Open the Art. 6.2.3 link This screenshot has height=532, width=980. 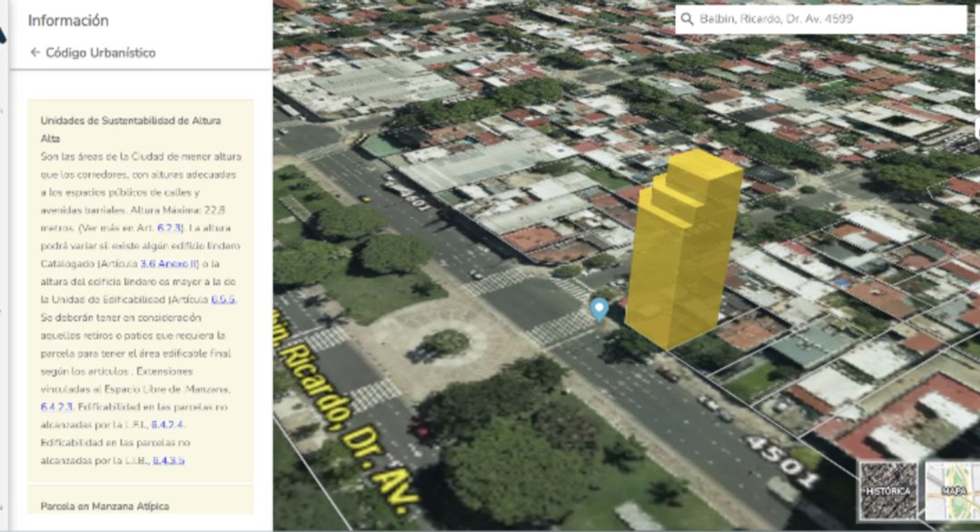[x=170, y=228]
